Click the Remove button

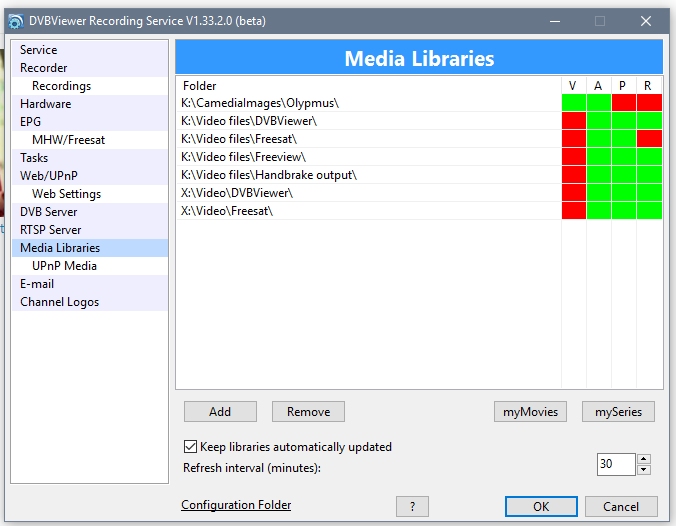308,412
